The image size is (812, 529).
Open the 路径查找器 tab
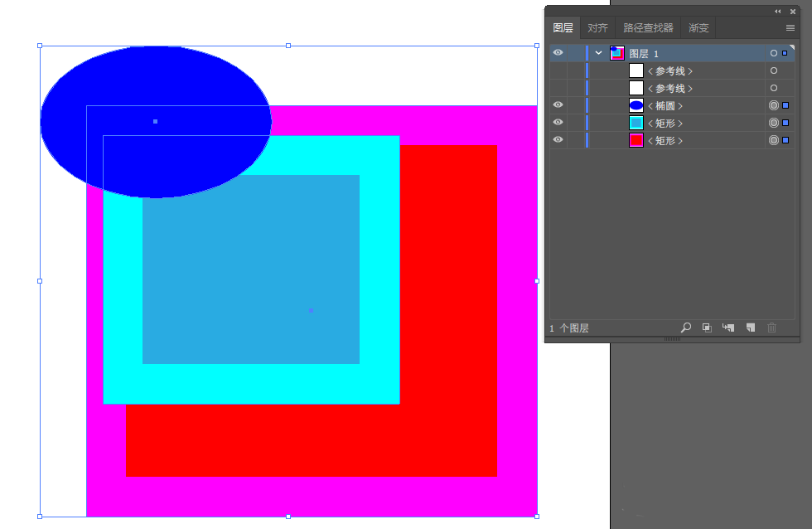pos(648,28)
